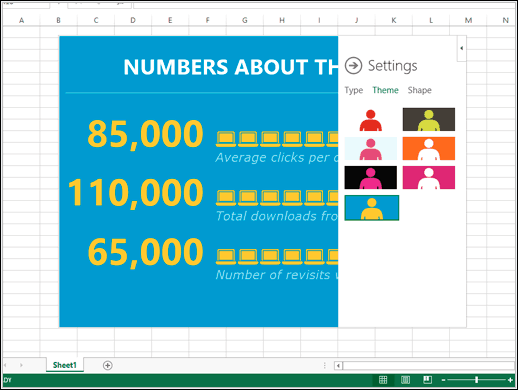Click the zoom out minus button
The width and height of the screenshot is (518, 390).
tap(443, 380)
